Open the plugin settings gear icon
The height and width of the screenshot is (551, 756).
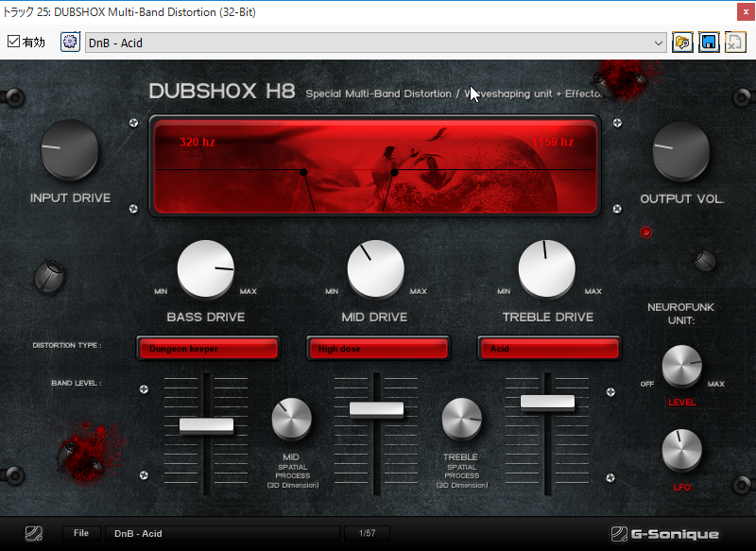70,43
